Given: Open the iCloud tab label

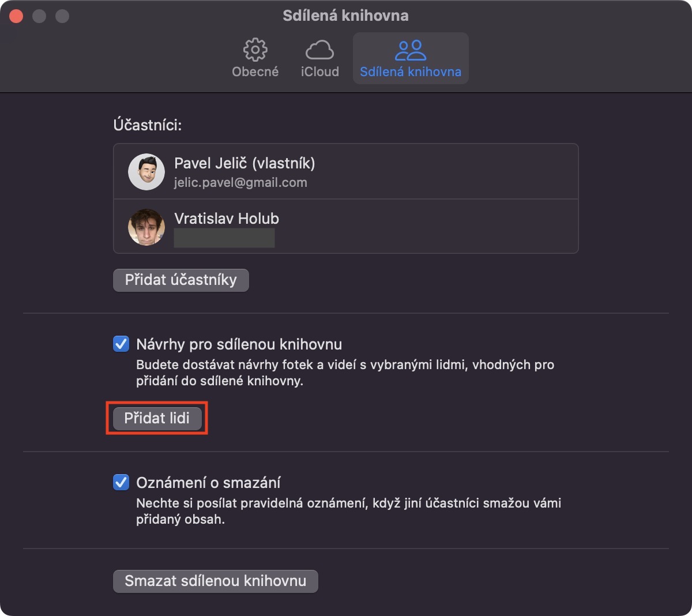Looking at the screenshot, I should pos(319,72).
